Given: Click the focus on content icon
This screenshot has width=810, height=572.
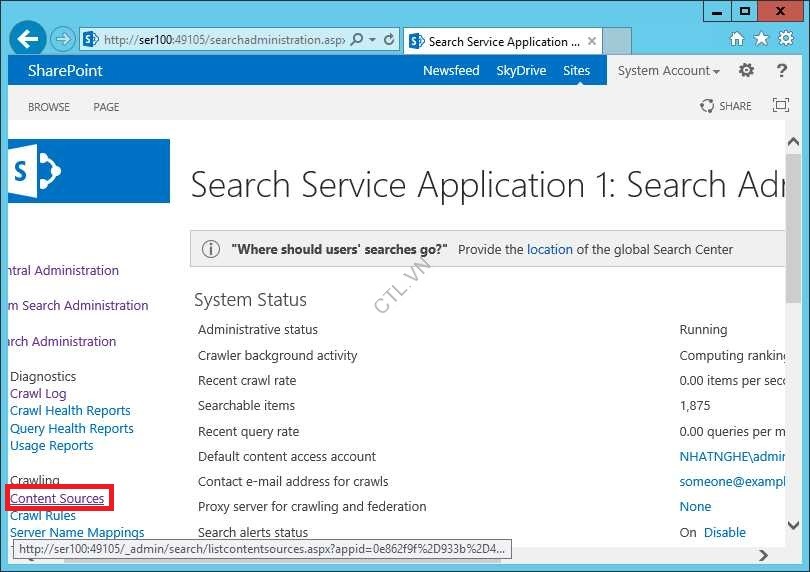Looking at the screenshot, I should pos(781,105).
